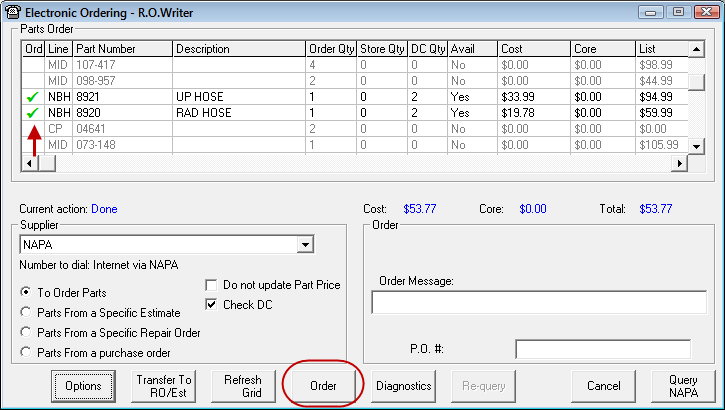Click the telephone icon in the title bar
The height and width of the screenshot is (410, 725).
pos(13,10)
